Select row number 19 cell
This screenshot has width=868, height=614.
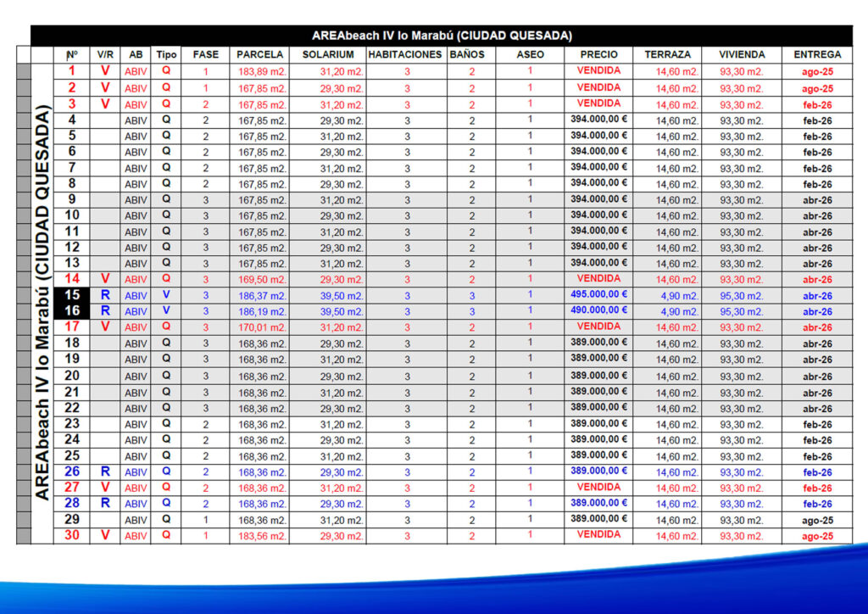[x=71, y=359]
